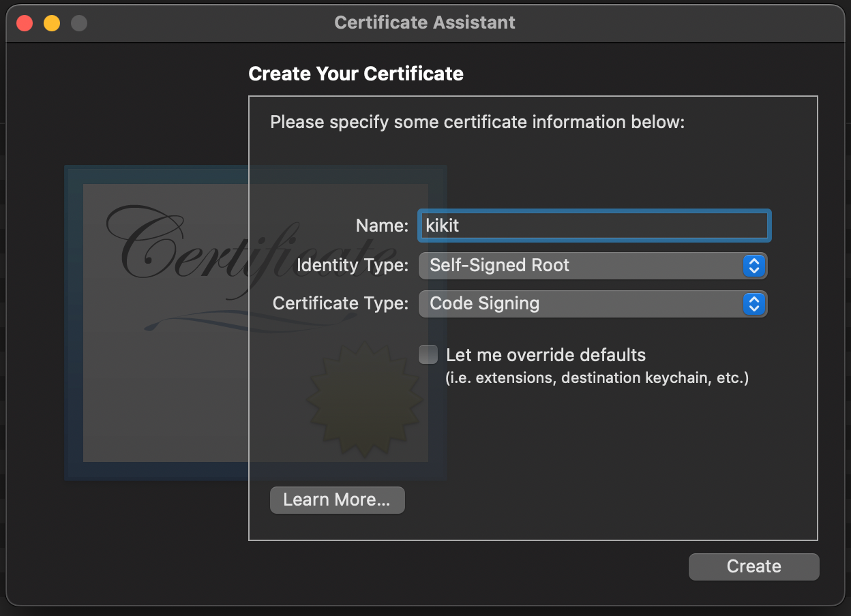Click the 'Create Your Certificate' heading

click(x=356, y=74)
